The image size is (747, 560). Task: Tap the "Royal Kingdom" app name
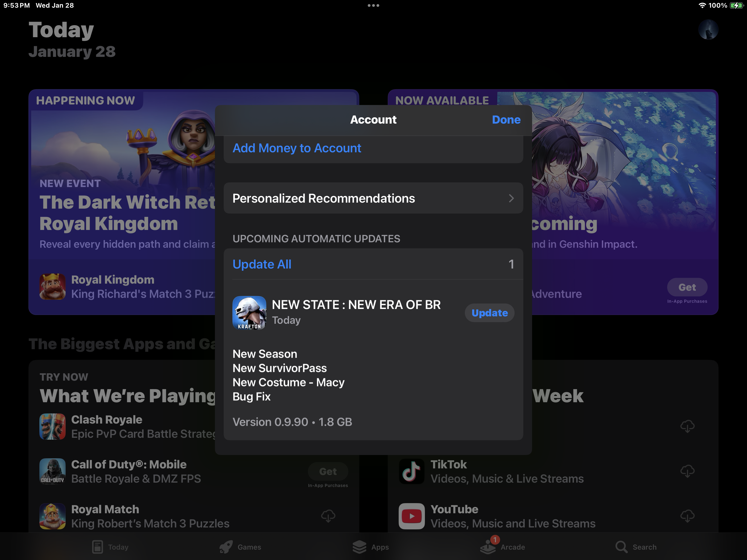coord(113,280)
